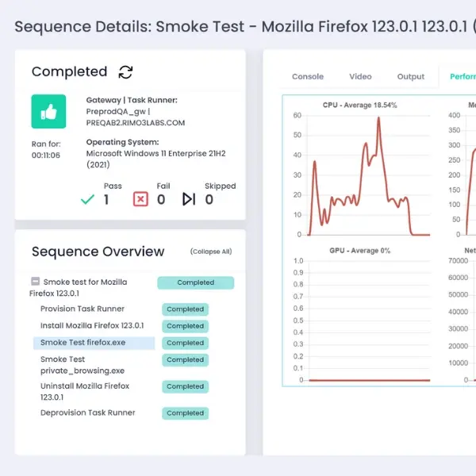Click the Collapse All link
The image size is (476, 476).
click(x=211, y=251)
